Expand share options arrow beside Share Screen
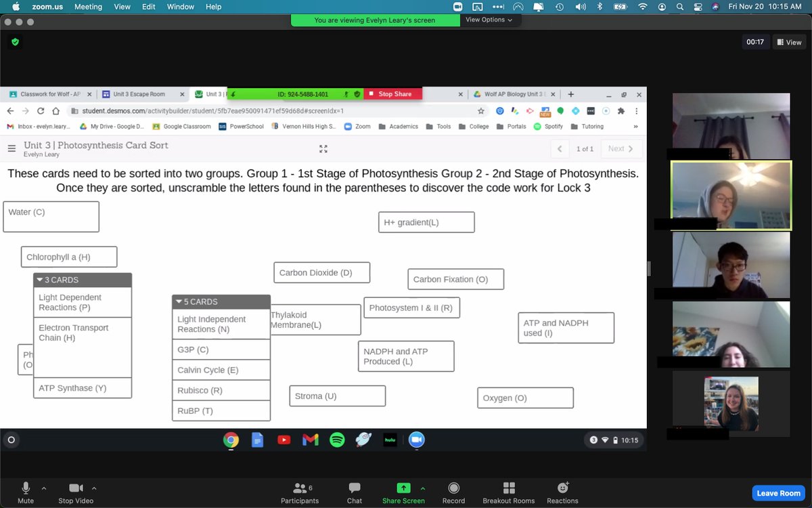The image size is (812, 508). pyautogui.click(x=423, y=488)
